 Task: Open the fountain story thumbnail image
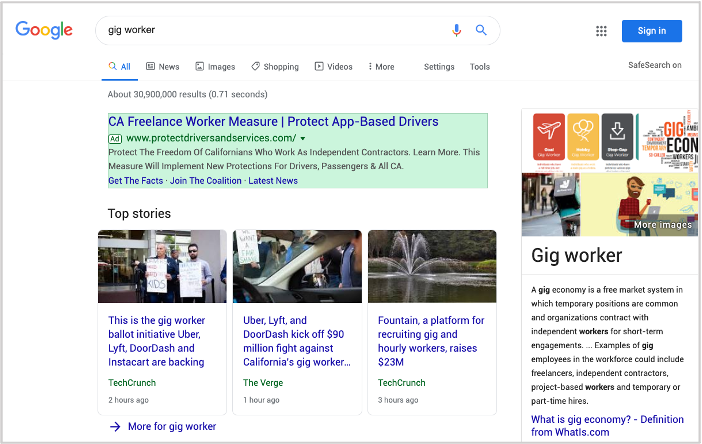click(432, 266)
